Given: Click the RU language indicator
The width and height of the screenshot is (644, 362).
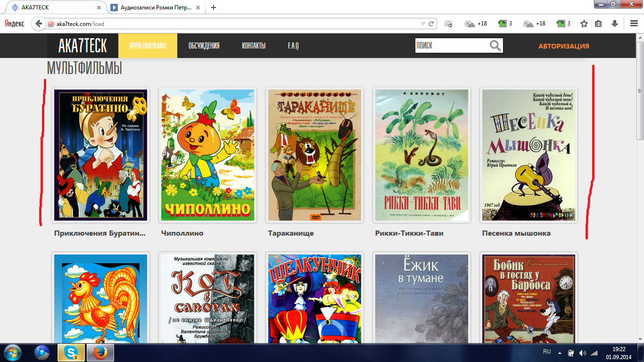Looking at the screenshot, I should click(x=547, y=352).
